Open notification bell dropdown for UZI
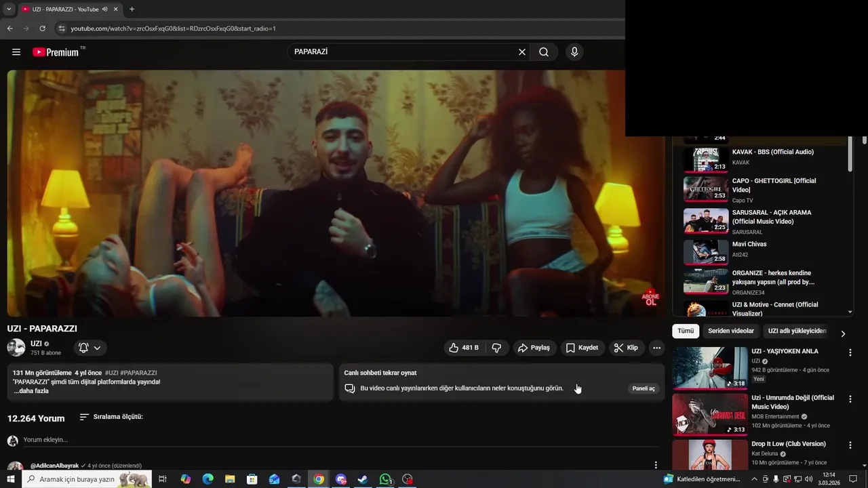This screenshot has height=488, width=868. (90, 348)
